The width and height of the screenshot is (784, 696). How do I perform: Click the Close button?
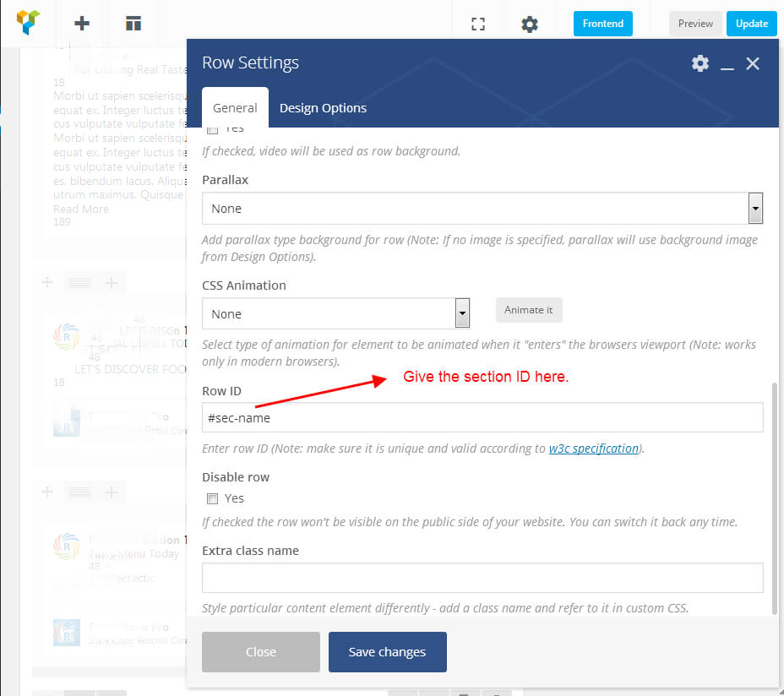point(260,651)
